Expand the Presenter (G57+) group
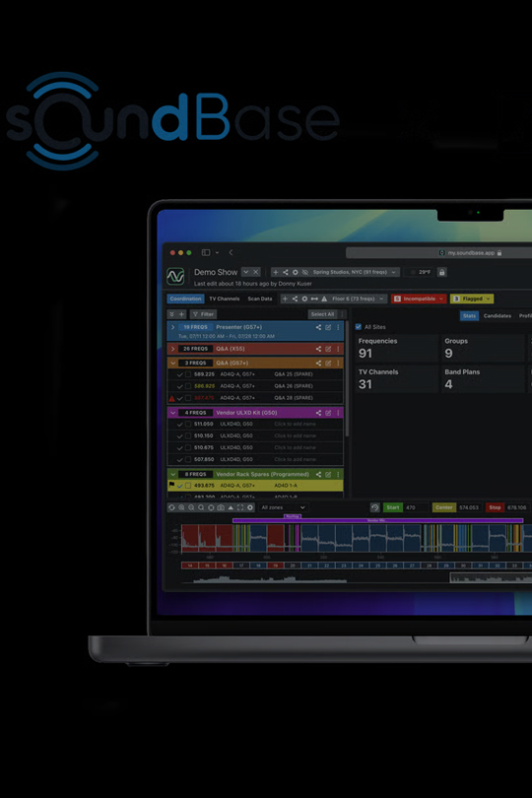This screenshot has height=798, width=532. 173,327
